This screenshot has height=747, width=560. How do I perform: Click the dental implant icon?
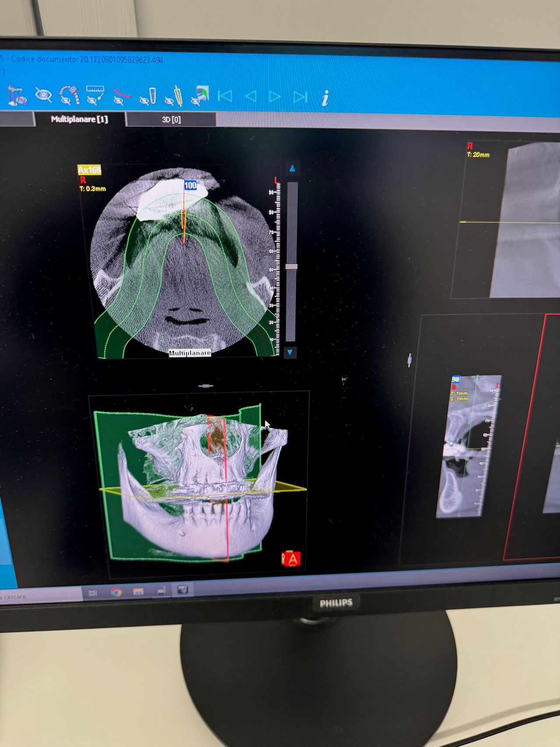point(148,97)
